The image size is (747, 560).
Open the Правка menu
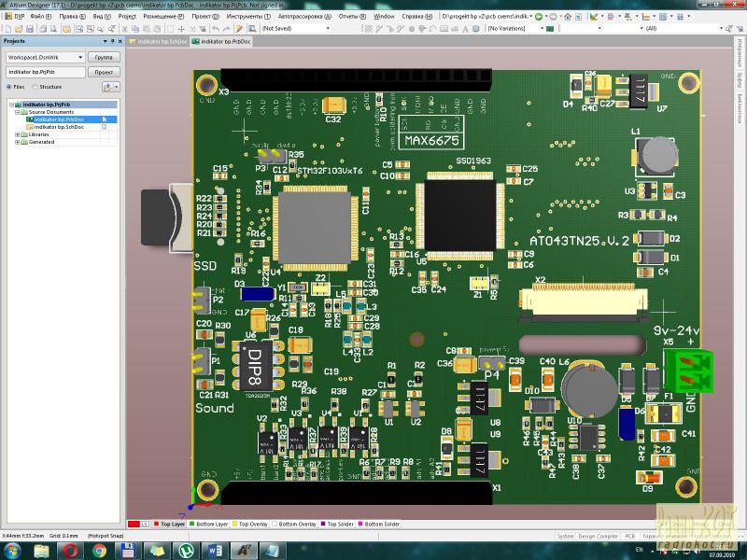[x=73, y=16]
